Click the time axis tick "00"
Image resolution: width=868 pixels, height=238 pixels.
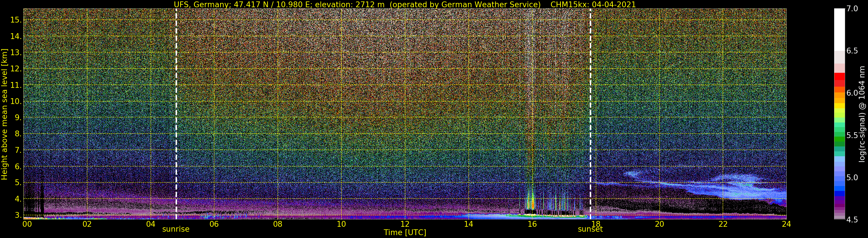point(27,224)
